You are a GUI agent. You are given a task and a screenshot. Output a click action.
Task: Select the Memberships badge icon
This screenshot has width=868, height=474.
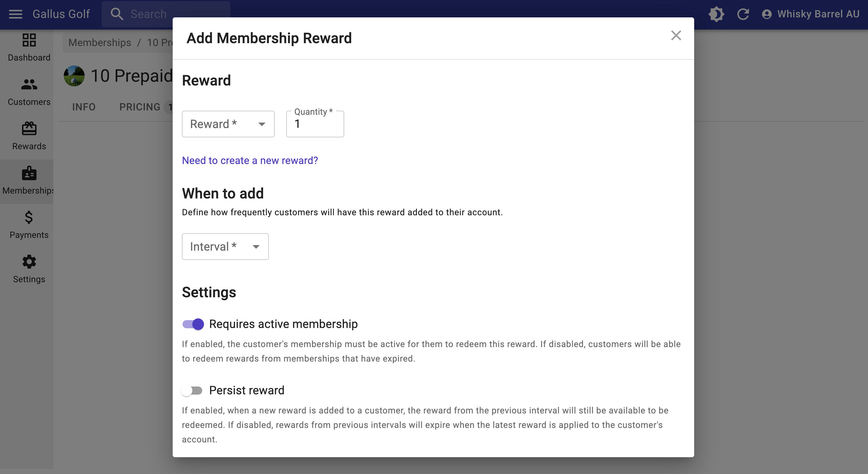point(29,173)
